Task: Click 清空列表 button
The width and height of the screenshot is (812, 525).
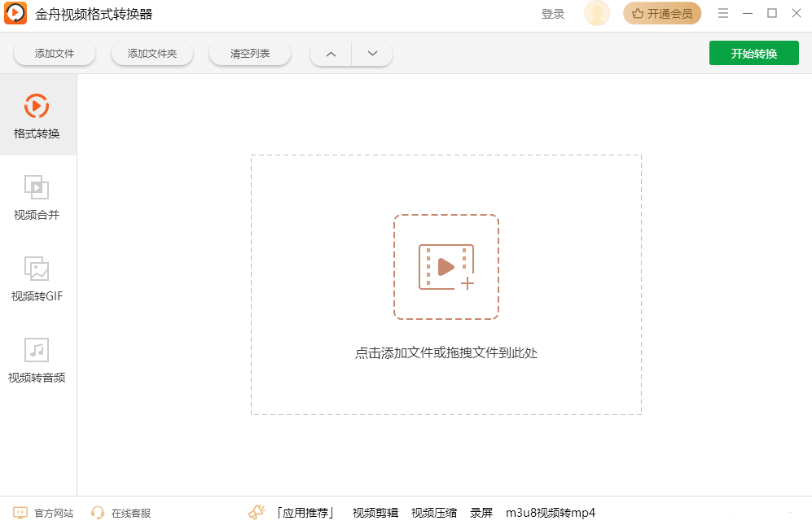Action: 249,54
